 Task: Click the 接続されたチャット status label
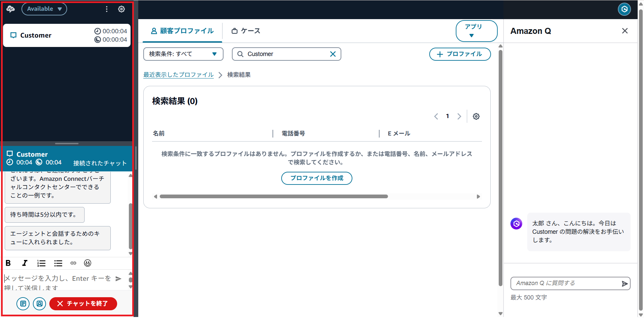pos(100,163)
